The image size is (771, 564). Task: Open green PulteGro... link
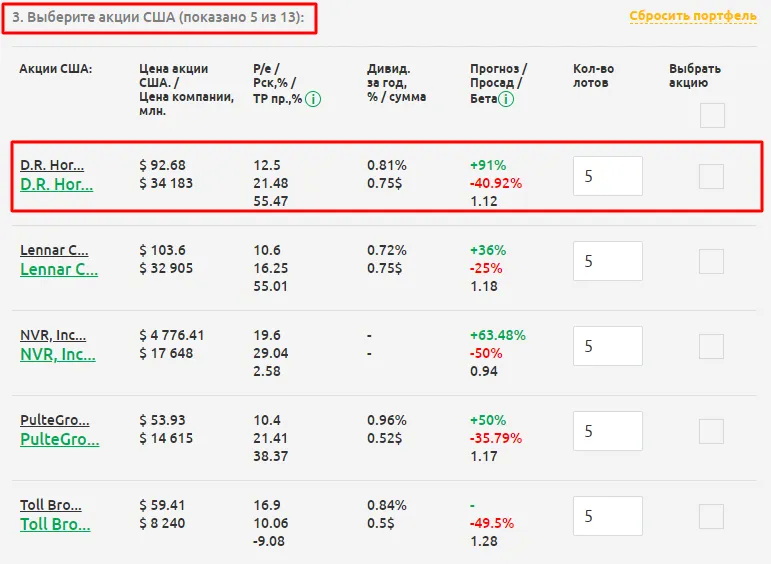59,440
